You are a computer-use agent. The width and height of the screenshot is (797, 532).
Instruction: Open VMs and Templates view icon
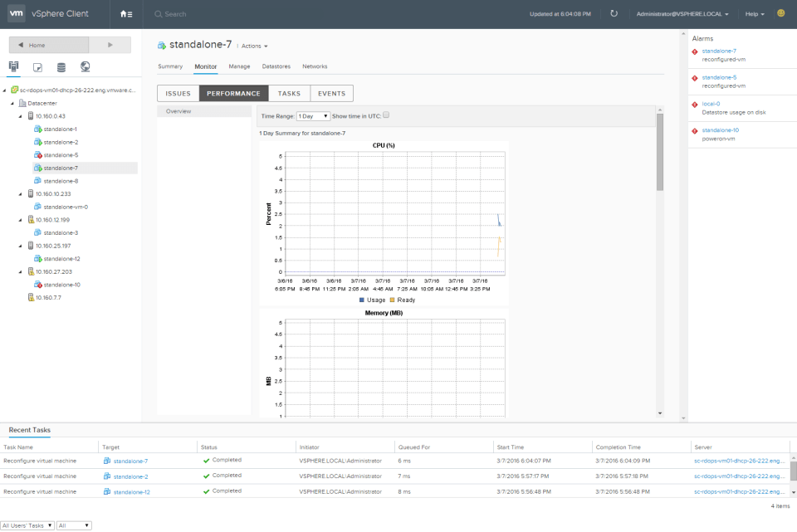[37, 67]
